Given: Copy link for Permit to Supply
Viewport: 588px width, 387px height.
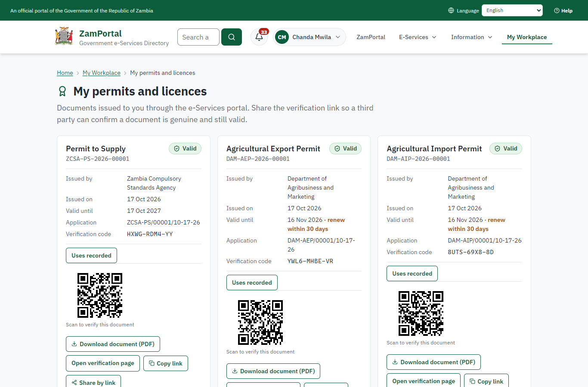Looking at the screenshot, I should click(166, 363).
